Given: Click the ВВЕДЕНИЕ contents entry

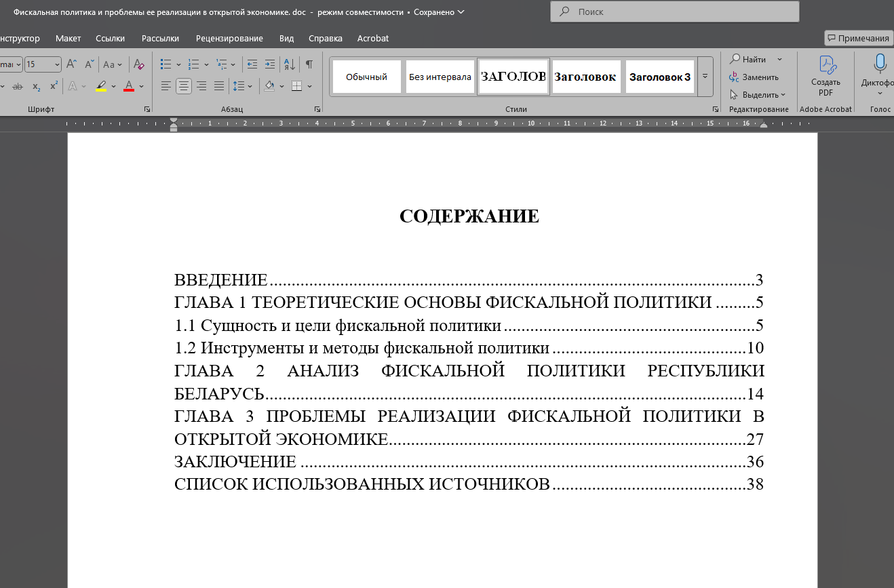Looking at the screenshot, I should click(469, 279).
